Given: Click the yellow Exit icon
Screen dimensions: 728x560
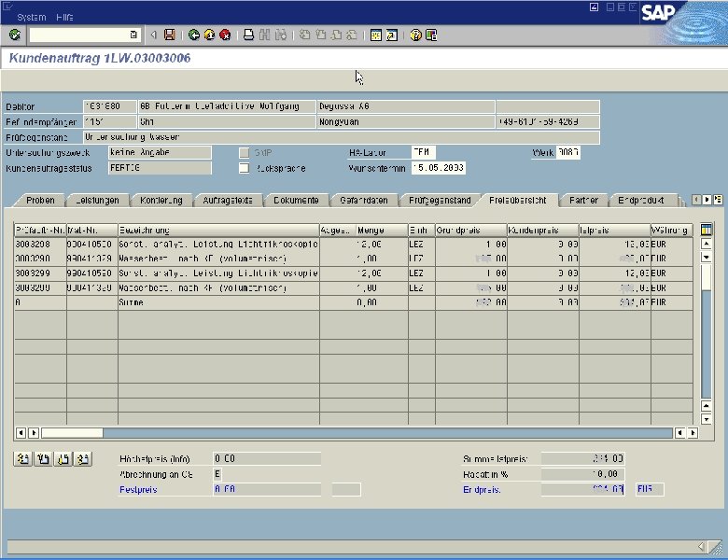Looking at the screenshot, I should pyautogui.click(x=209, y=35).
